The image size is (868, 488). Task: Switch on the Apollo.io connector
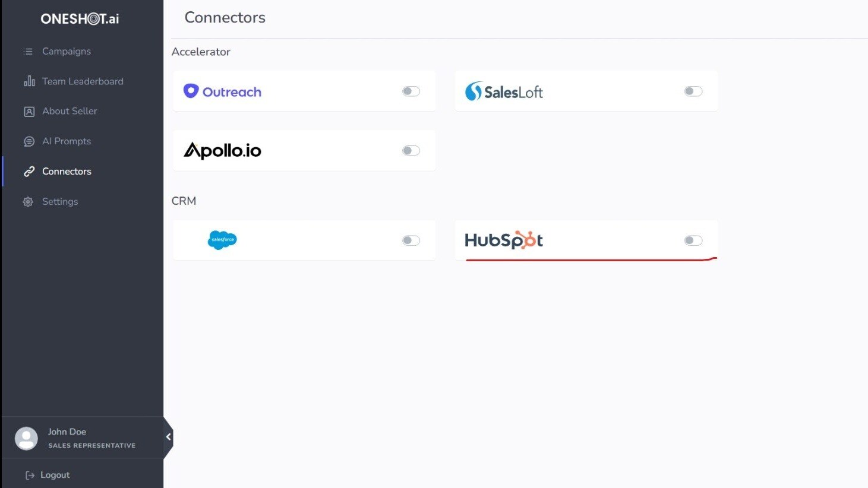(x=411, y=150)
